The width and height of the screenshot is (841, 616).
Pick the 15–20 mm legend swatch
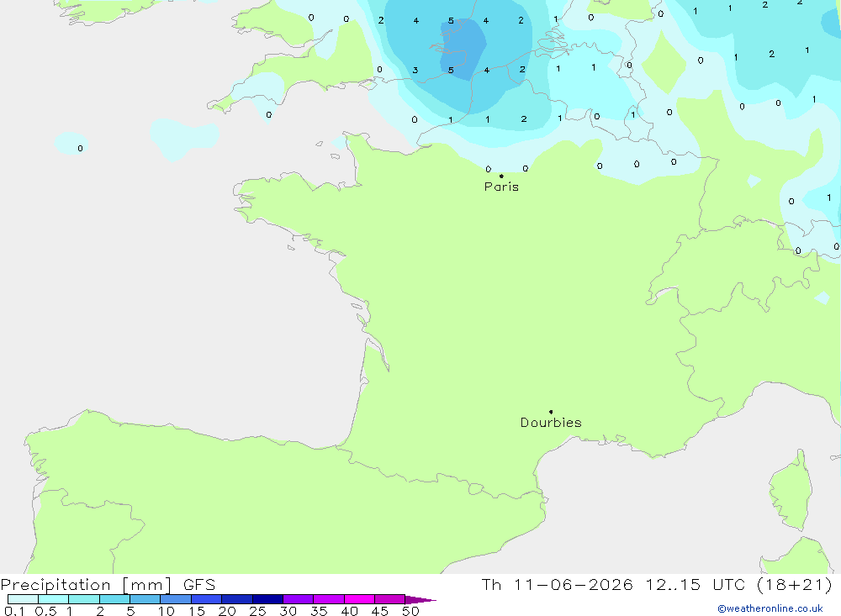click(x=206, y=599)
